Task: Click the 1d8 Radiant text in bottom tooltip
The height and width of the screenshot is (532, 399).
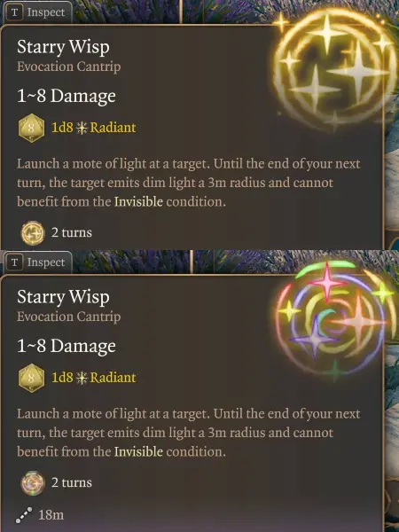Action: click(x=94, y=378)
